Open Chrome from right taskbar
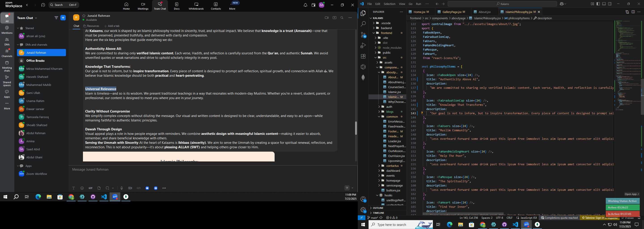This screenshot has height=229, width=644. tap(483, 225)
